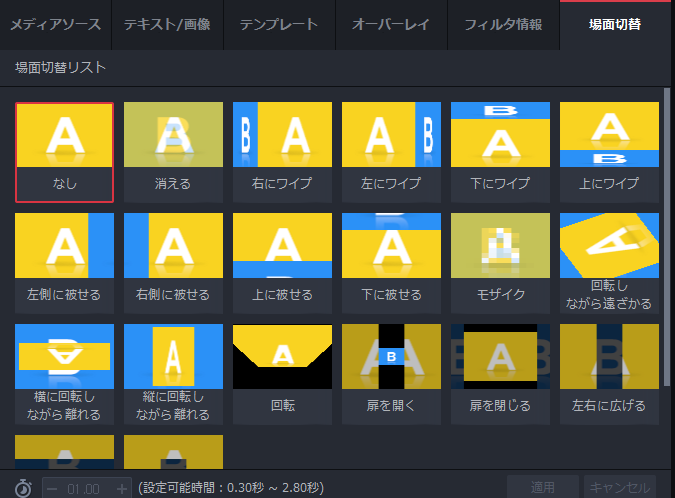
Task: Click the キャンセル button
Action: point(620,487)
